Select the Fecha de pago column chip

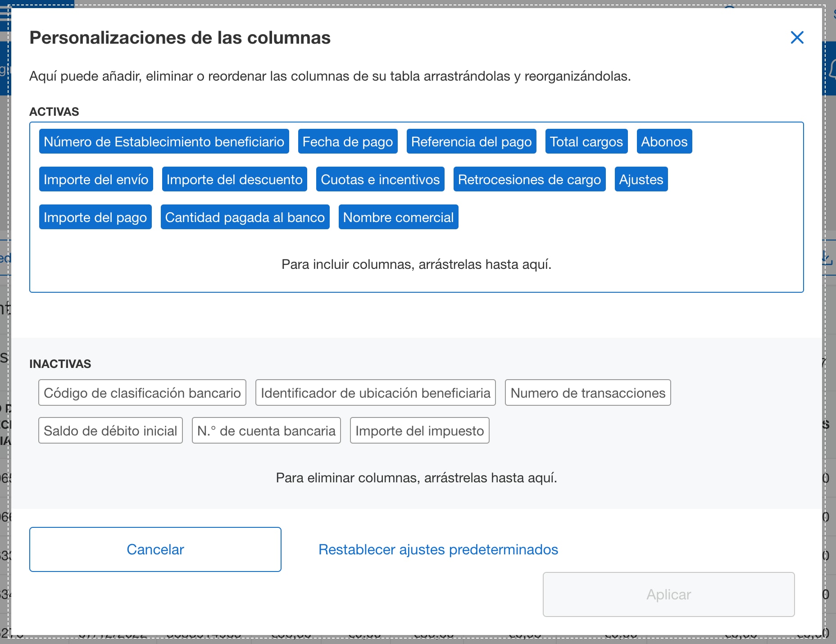(x=348, y=141)
